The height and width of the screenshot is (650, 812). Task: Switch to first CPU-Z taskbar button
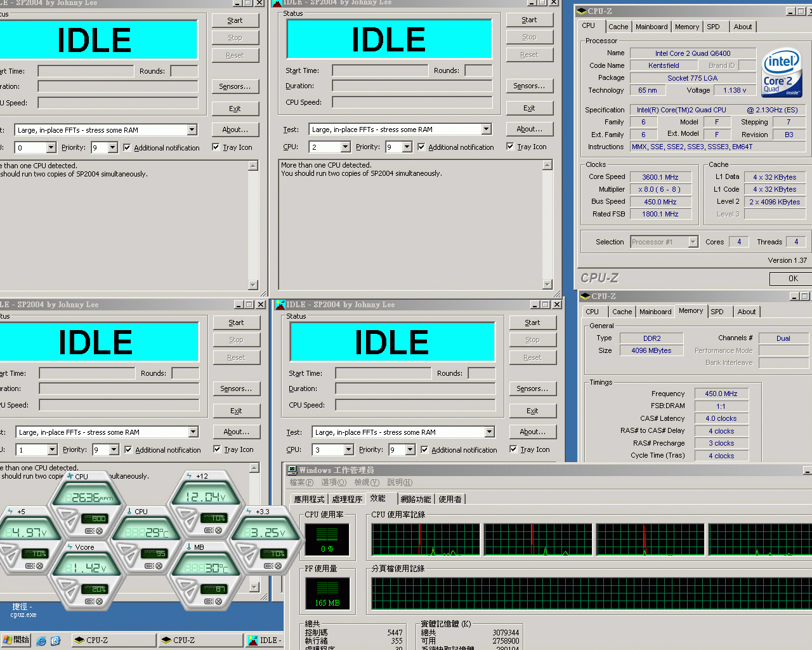point(114,640)
